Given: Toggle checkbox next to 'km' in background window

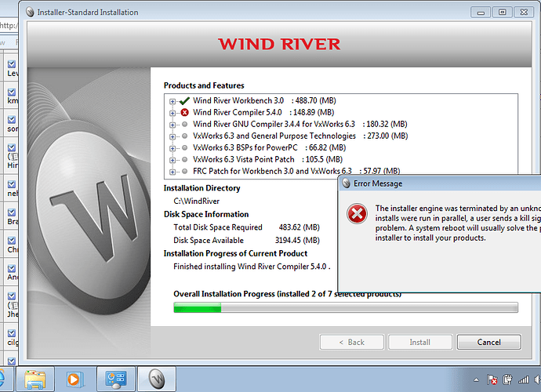Looking at the screenshot, I should coord(12,93).
